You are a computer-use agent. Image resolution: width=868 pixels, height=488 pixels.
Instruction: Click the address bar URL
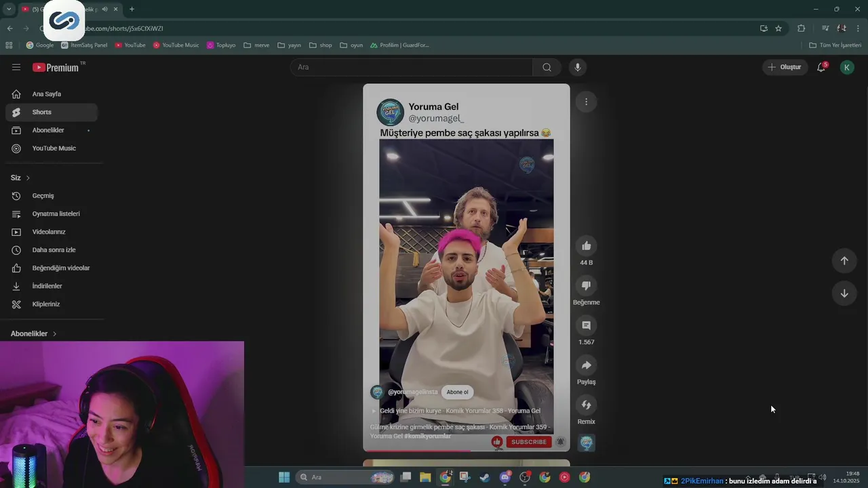click(122, 28)
